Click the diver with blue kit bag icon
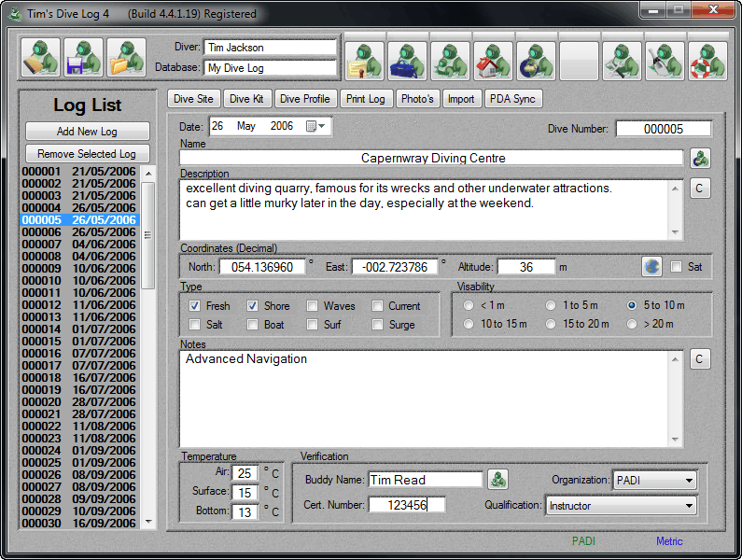The image size is (742, 560). coord(408,62)
